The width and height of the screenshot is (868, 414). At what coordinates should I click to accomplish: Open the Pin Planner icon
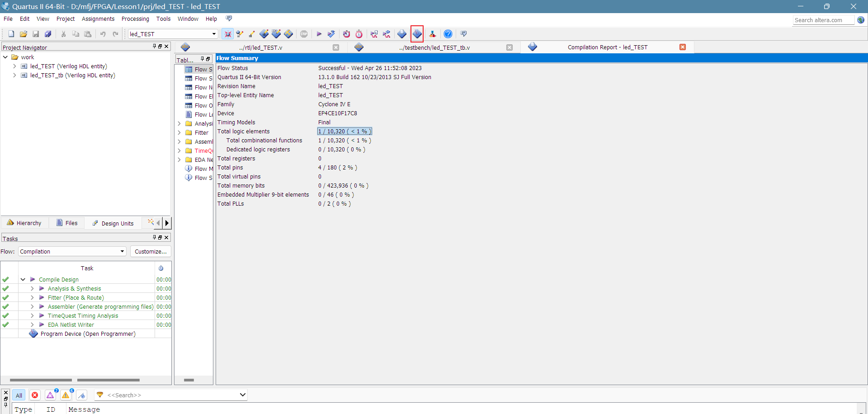264,34
